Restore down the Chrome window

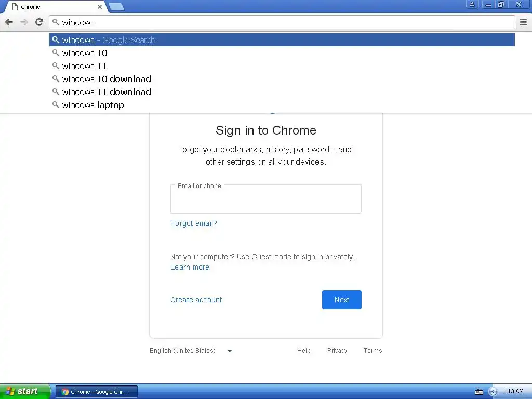[x=501, y=4]
